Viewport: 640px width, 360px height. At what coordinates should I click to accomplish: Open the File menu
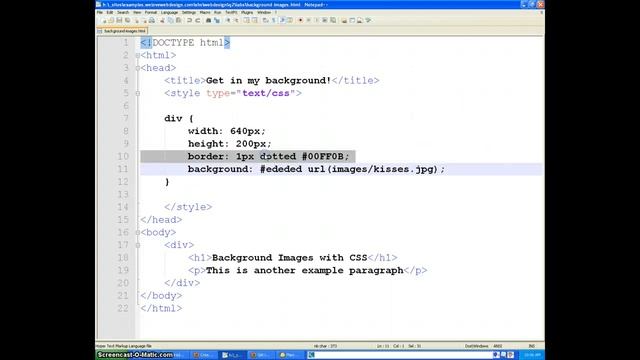click(100, 12)
